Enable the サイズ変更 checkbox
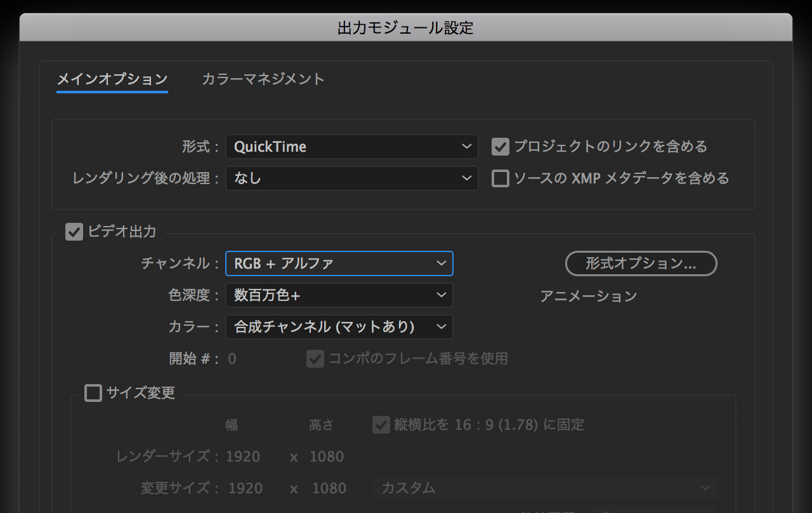Viewport: 812px width, 513px height. (93, 393)
